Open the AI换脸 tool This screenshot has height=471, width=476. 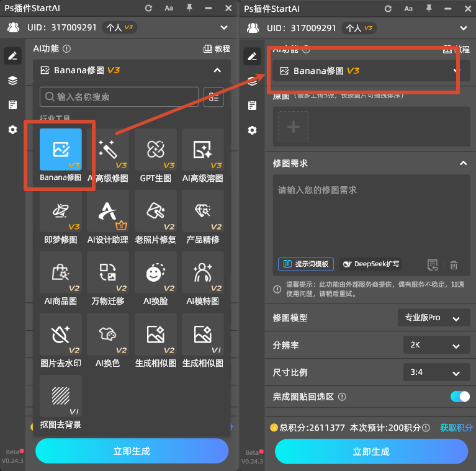(155, 272)
